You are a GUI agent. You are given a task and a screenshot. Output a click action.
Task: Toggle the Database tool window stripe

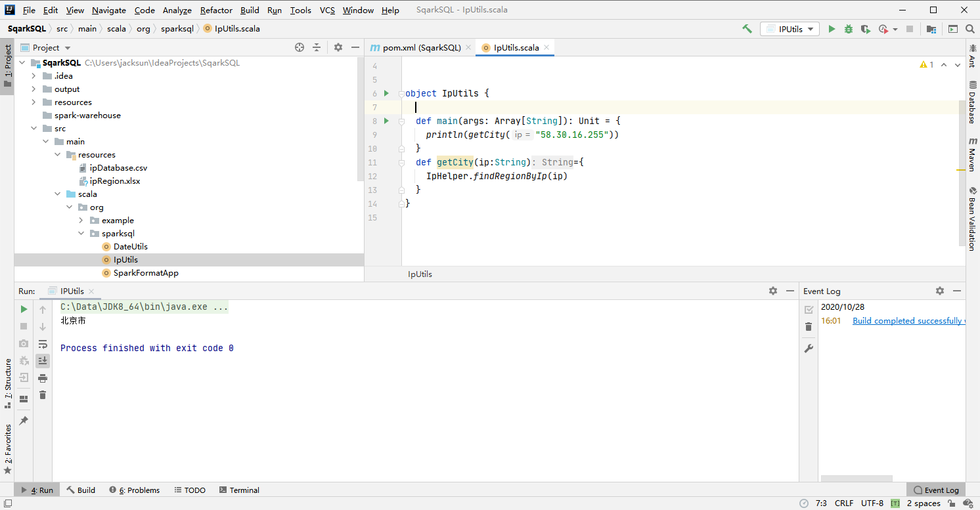(x=972, y=102)
